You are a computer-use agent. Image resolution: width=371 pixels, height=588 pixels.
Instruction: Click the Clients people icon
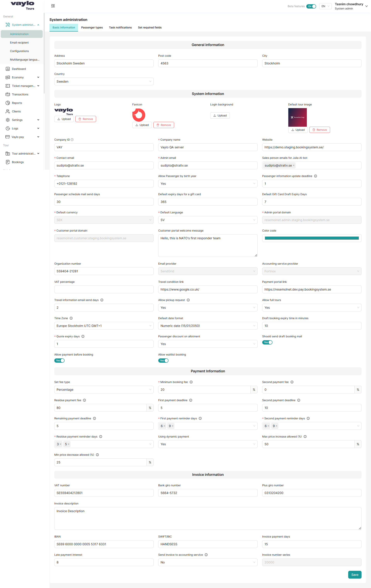pyautogui.click(x=8, y=111)
